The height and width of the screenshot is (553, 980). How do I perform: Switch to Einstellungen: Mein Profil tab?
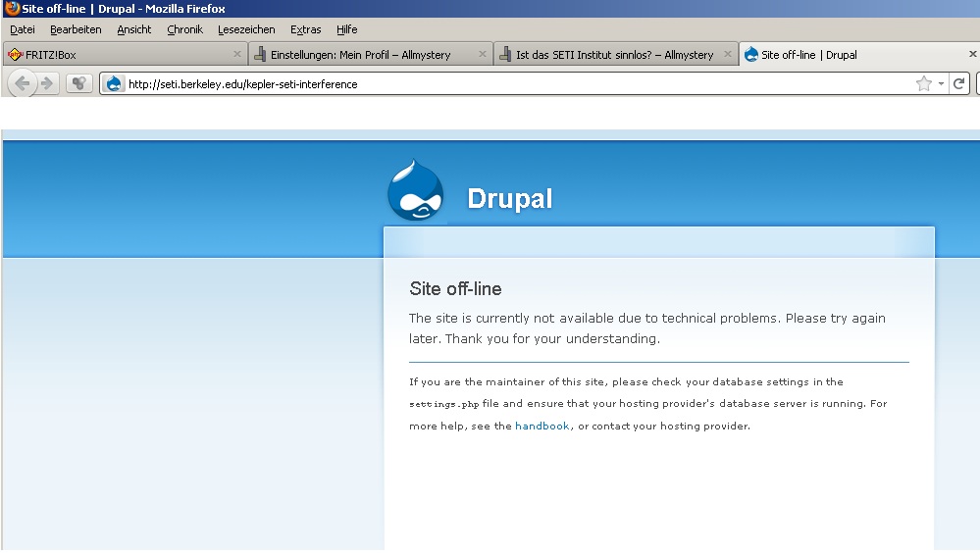pos(371,54)
